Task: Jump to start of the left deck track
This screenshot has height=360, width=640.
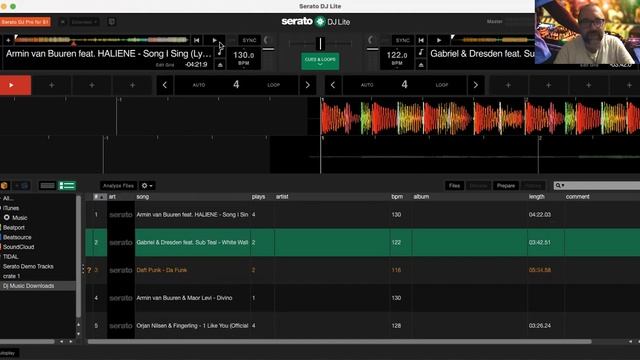Action: 197,40
